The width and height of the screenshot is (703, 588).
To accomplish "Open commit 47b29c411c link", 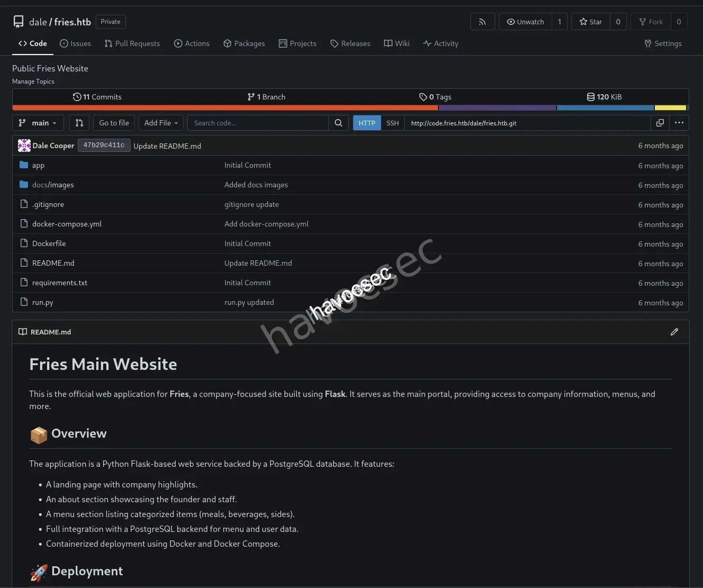I will pos(104,146).
